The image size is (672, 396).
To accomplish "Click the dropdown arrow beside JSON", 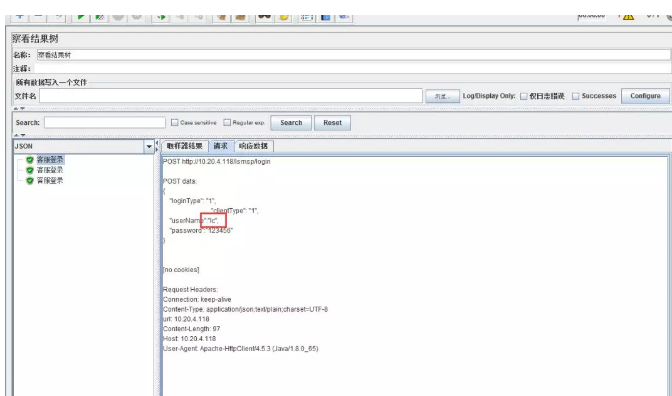I will click(149, 147).
